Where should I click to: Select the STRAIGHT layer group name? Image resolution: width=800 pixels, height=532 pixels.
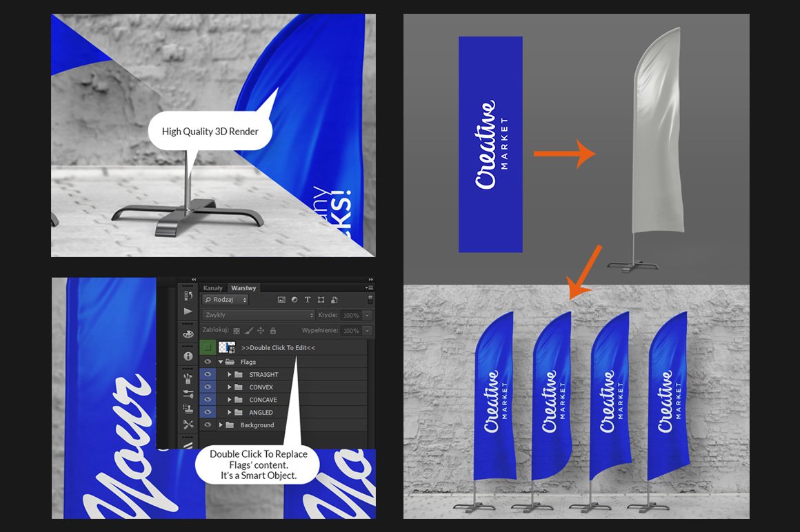coord(263,375)
